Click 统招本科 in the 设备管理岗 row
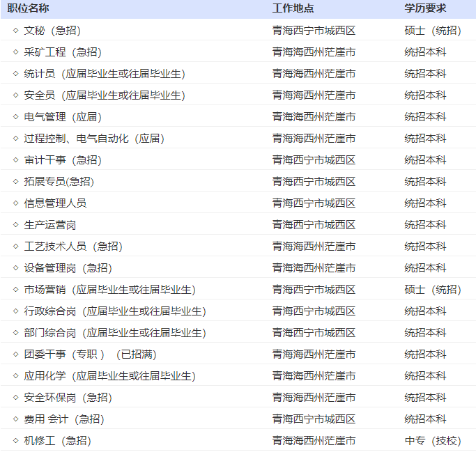Image resolution: width=476 pixels, height=452 pixels. pyautogui.click(x=425, y=268)
